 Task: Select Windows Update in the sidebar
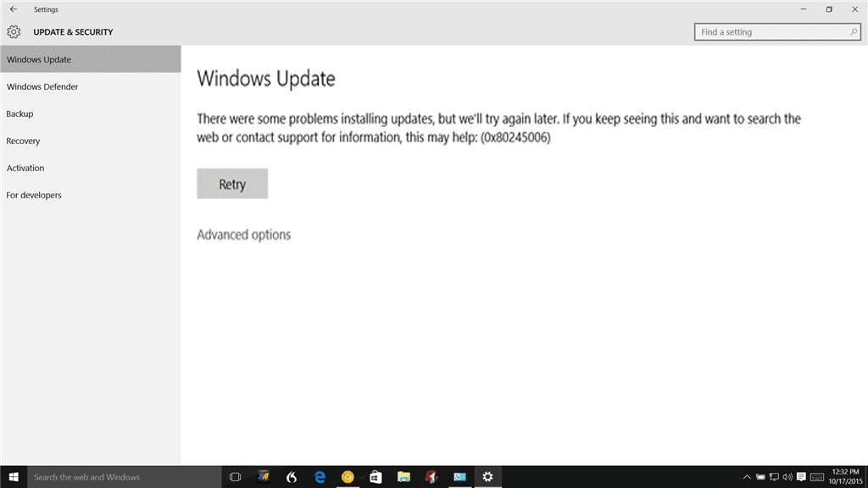91,59
